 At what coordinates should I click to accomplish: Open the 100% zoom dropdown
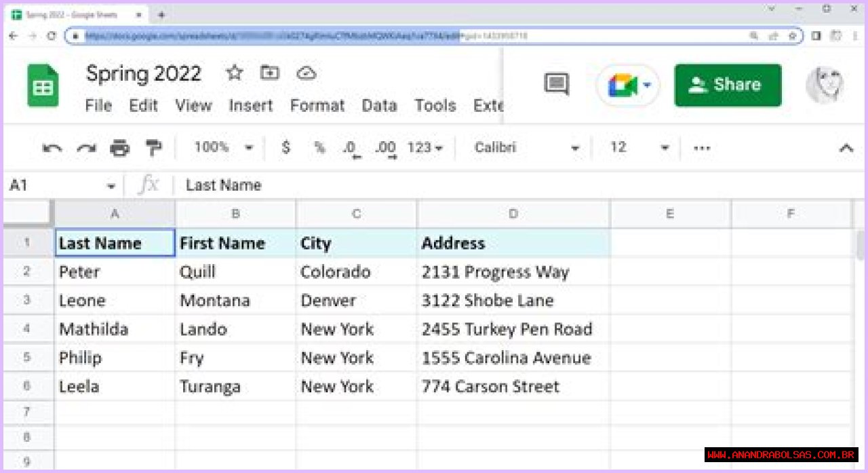pos(223,147)
